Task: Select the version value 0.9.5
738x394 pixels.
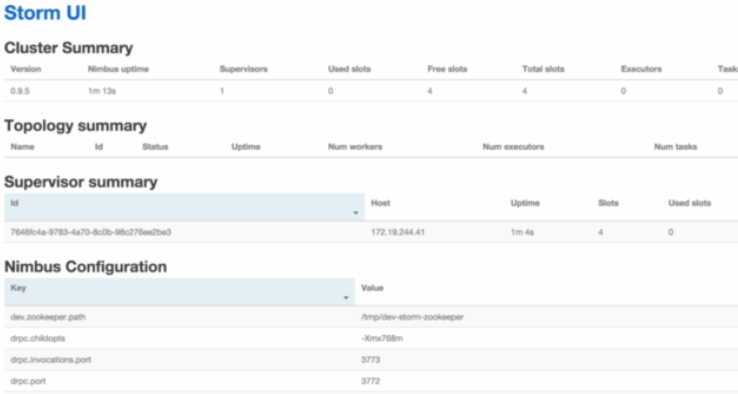Action: click(20, 91)
